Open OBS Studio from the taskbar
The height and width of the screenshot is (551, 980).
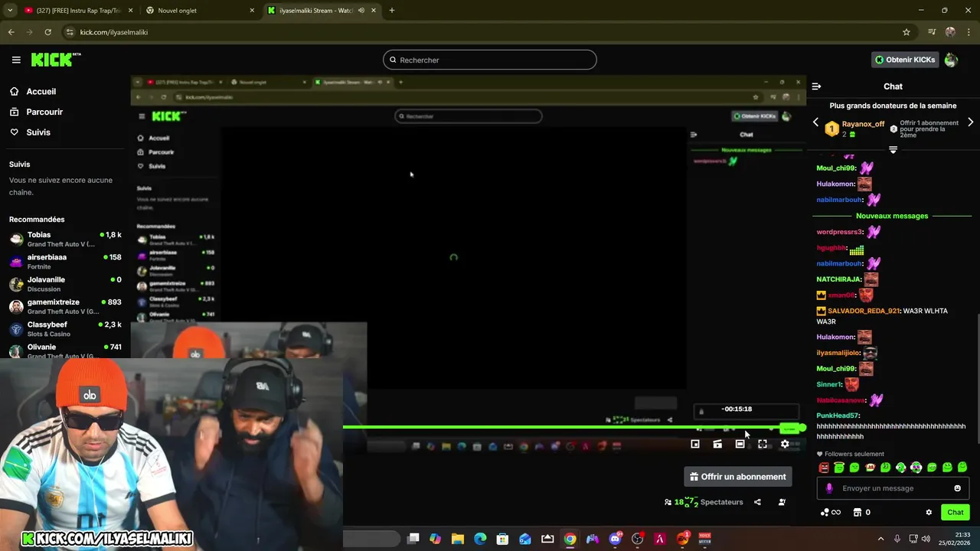(x=638, y=539)
